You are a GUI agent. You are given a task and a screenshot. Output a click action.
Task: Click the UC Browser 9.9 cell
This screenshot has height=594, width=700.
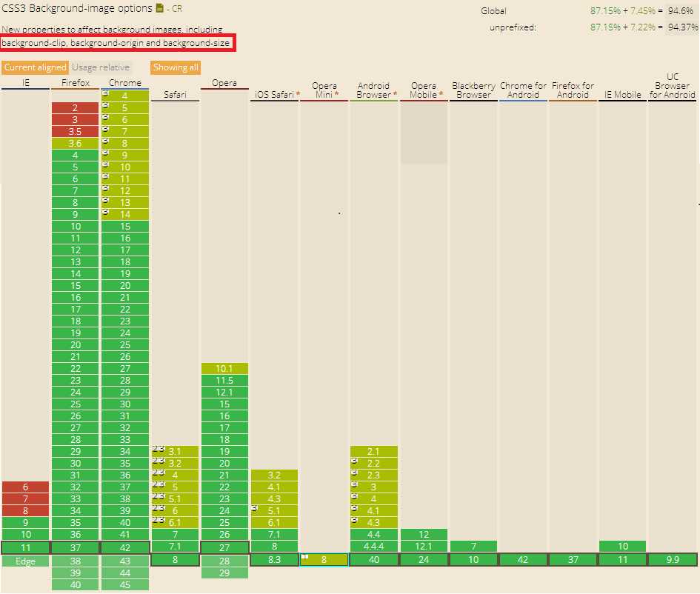point(673,560)
